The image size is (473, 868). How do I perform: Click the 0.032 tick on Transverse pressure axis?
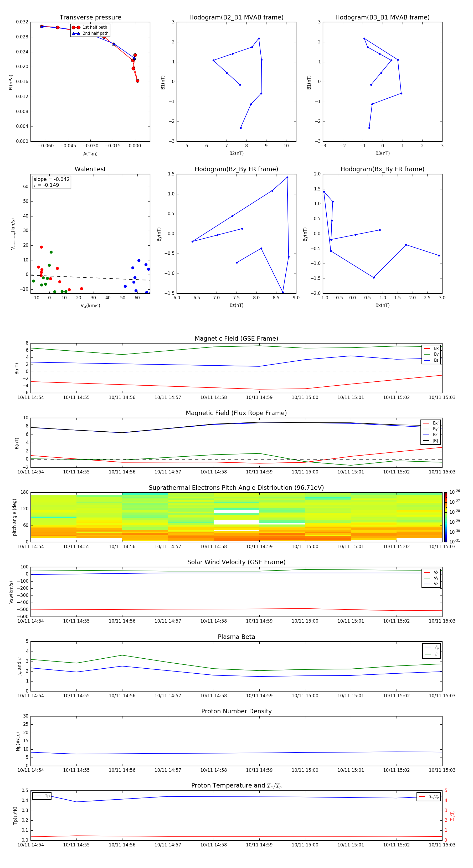pos(22,22)
